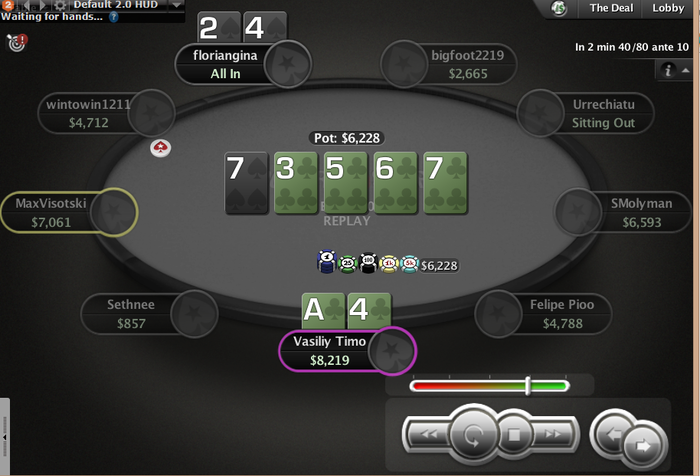The image size is (700, 476).
Task: Open the Default 2.0 HUD dropdown arrow
Action: pos(176,5)
